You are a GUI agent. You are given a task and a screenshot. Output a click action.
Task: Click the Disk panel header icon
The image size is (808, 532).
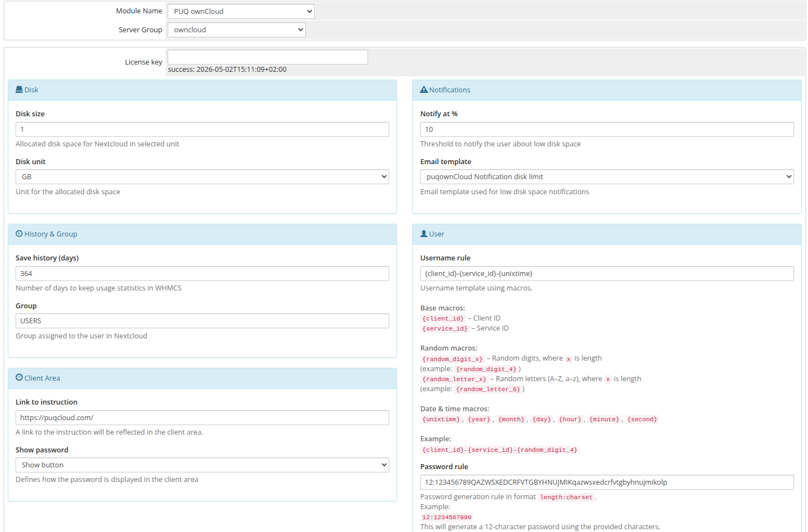(x=19, y=89)
